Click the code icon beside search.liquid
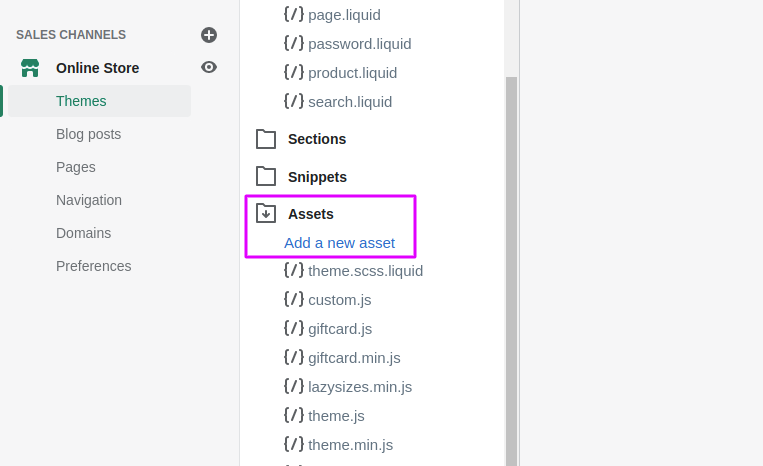 tap(294, 101)
